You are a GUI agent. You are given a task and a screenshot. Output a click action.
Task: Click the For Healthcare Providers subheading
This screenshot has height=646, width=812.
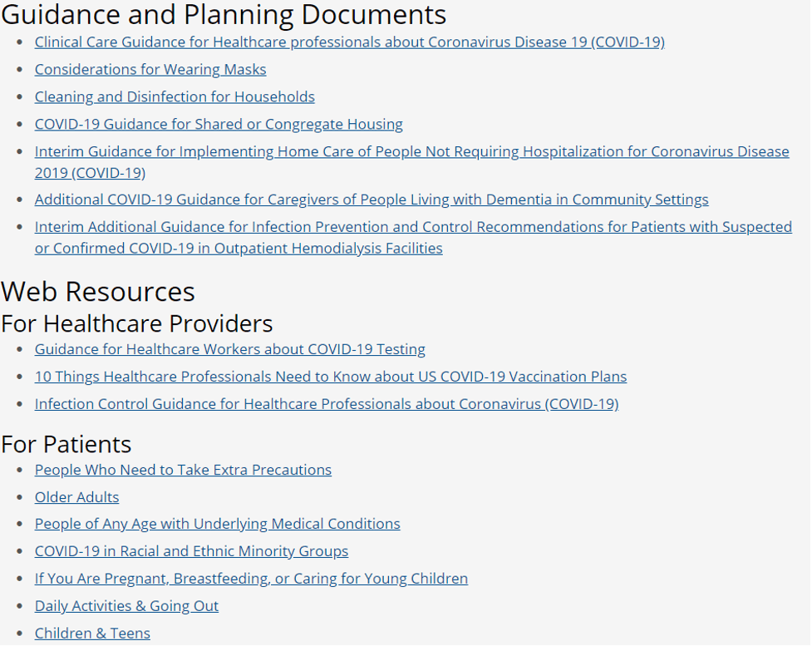click(137, 323)
